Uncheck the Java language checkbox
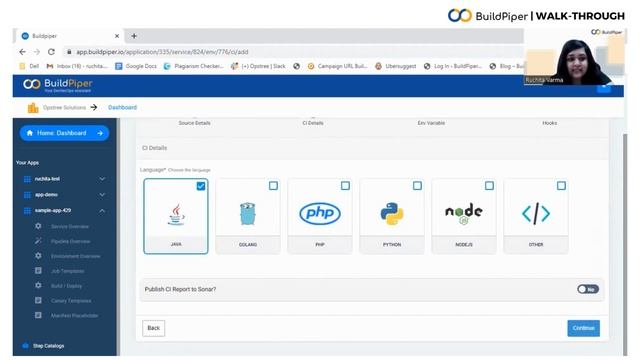Viewport: 640px width, 360px height. (x=201, y=186)
